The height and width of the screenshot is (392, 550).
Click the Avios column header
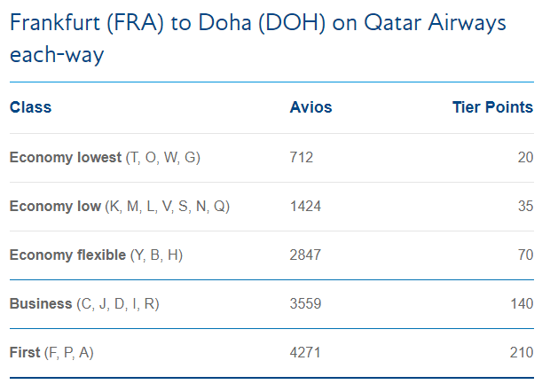click(310, 107)
